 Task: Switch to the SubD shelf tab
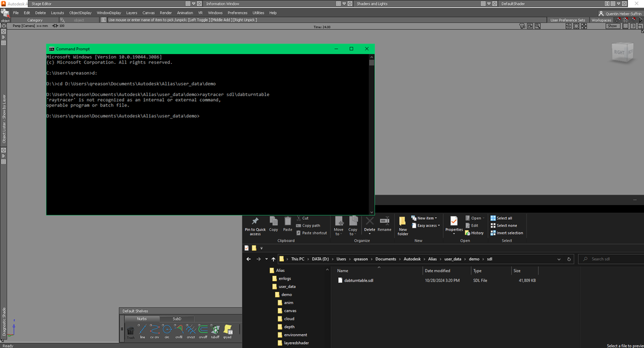tap(177, 318)
